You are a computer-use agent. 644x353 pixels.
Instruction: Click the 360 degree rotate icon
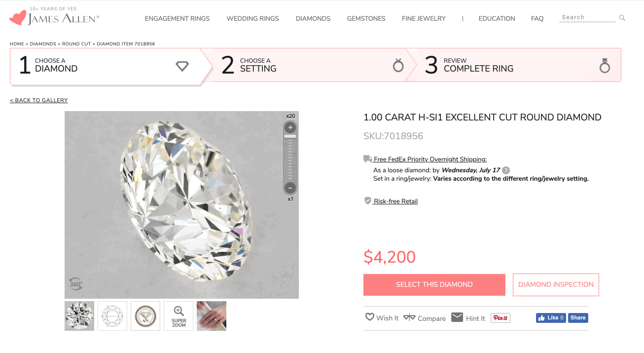(75, 283)
